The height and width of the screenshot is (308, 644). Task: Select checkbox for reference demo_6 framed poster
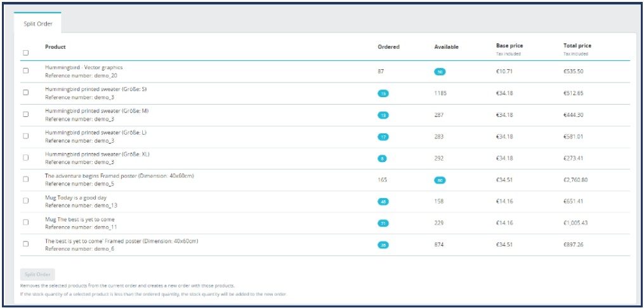click(26, 244)
